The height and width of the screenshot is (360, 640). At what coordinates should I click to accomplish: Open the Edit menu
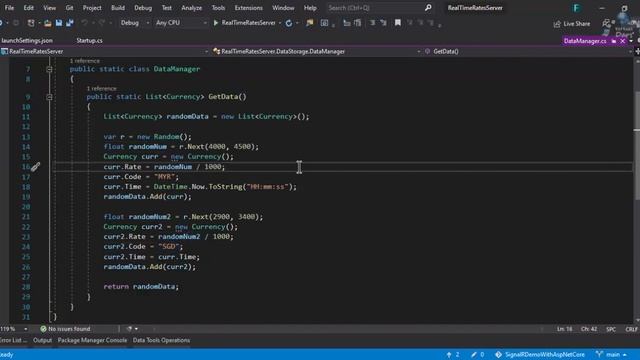[x=29, y=8]
